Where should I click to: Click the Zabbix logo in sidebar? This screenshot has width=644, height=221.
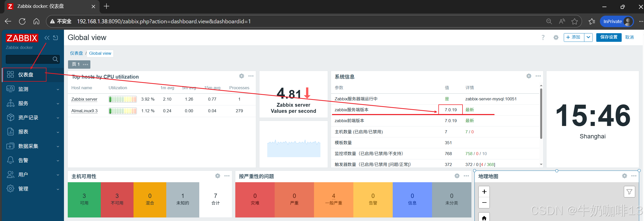22,38
